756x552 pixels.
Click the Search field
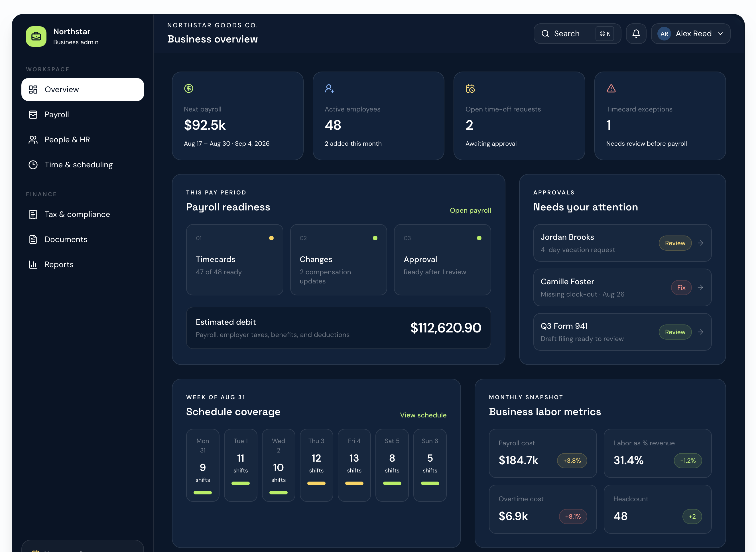point(577,34)
